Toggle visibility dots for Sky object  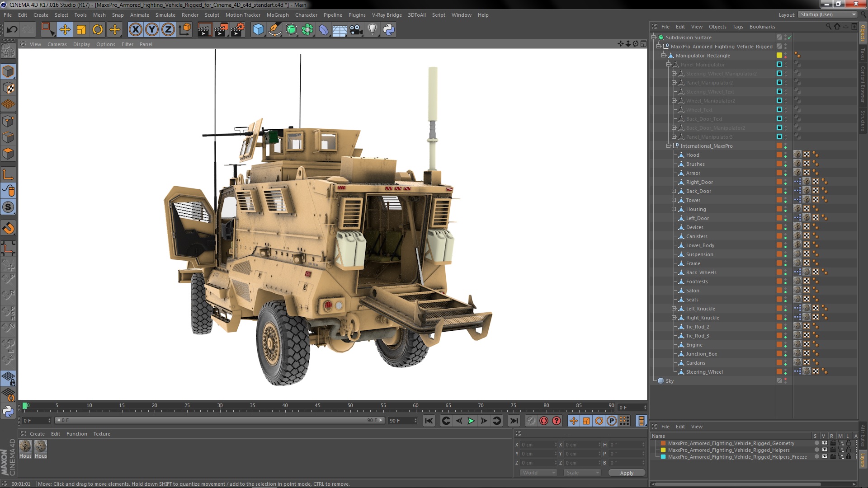pyautogui.click(x=785, y=381)
